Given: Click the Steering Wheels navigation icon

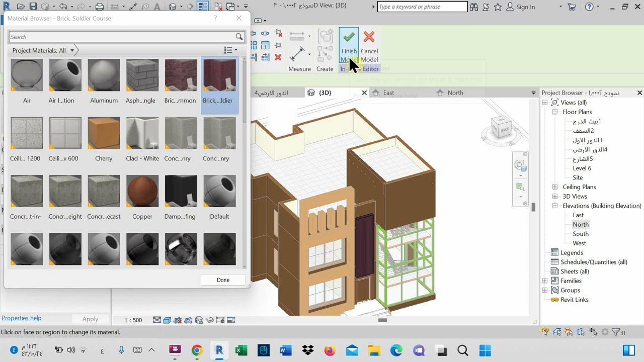Looking at the screenshot, I should 520,165.
